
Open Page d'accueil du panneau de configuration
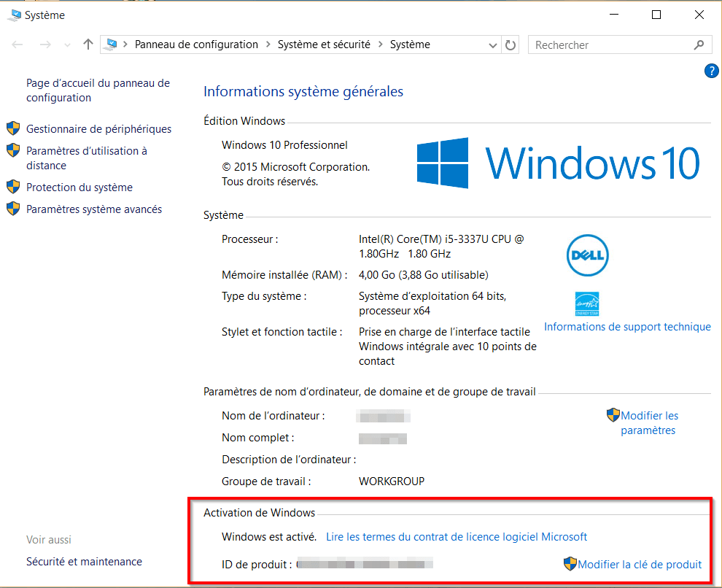click(x=98, y=90)
